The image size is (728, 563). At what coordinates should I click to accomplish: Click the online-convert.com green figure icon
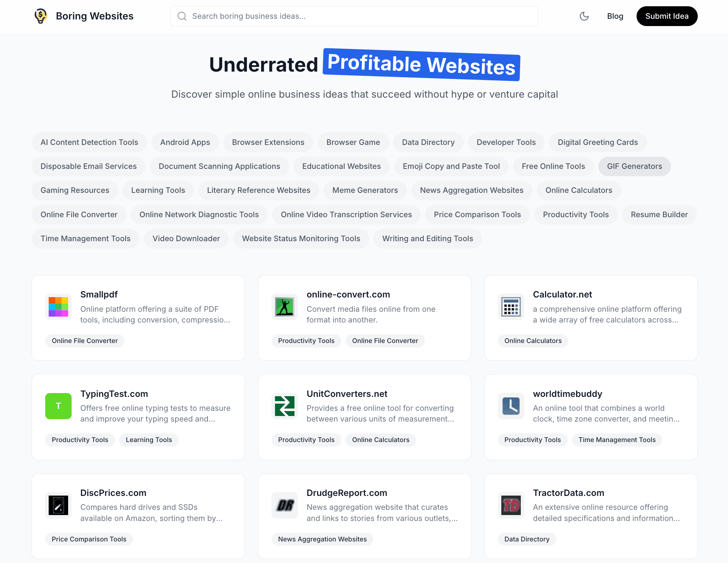pyautogui.click(x=285, y=307)
